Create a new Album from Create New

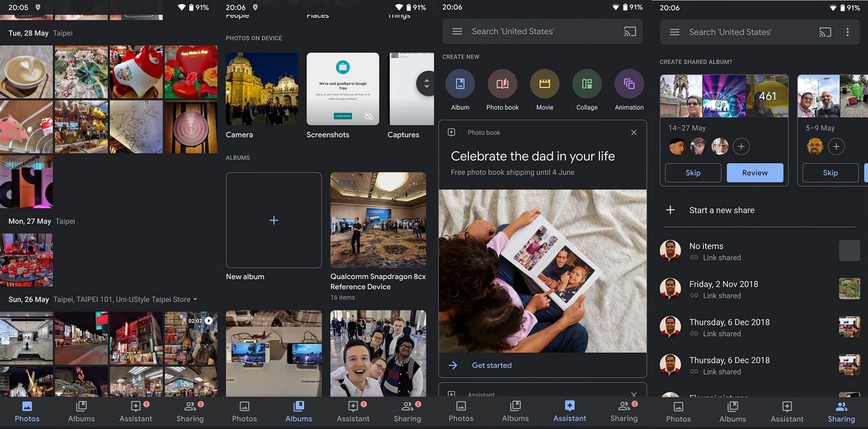pos(460,85)
